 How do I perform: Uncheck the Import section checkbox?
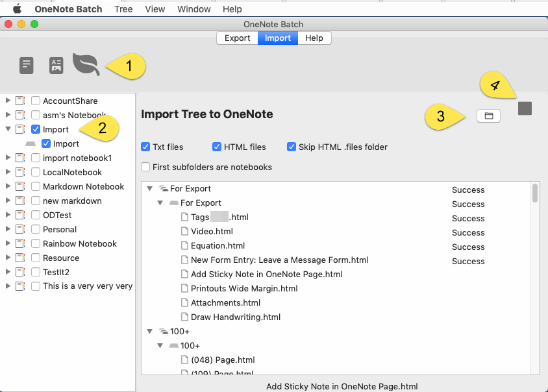click(46, 143)
